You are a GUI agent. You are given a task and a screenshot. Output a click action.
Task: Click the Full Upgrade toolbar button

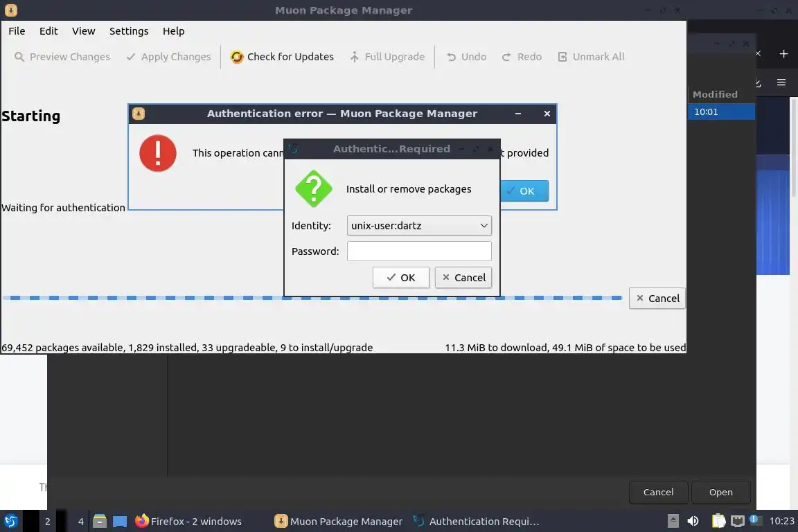[x=387, y=57]
